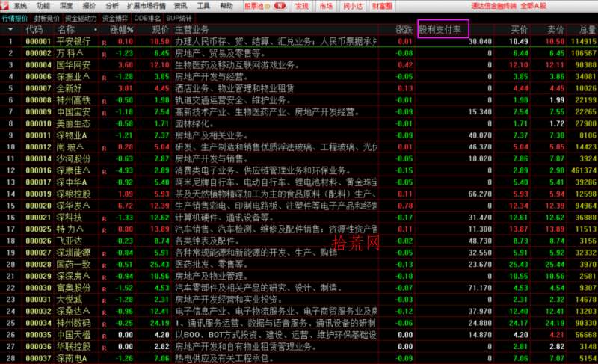Click the small dot beside 名称 header
The height and width of the screenshot is (364, 598).
click(x=96, y=30)
